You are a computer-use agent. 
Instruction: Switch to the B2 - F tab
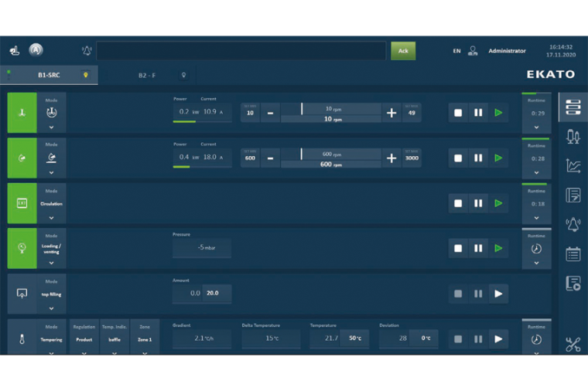147,75
